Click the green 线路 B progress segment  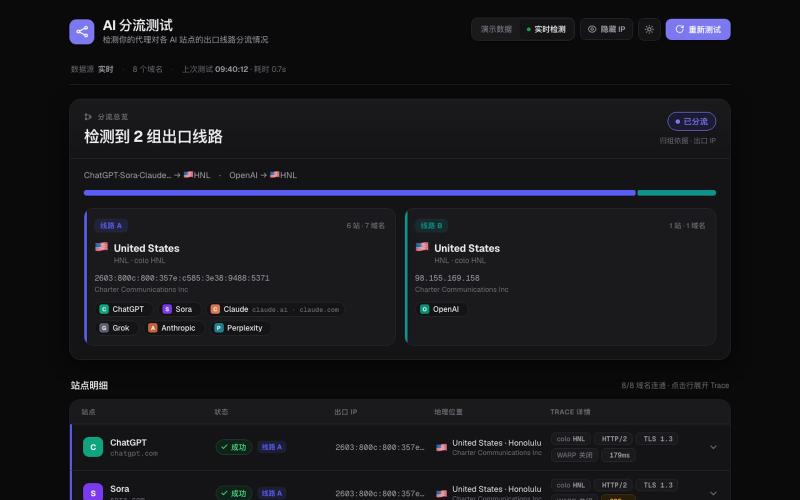point(677,193)
